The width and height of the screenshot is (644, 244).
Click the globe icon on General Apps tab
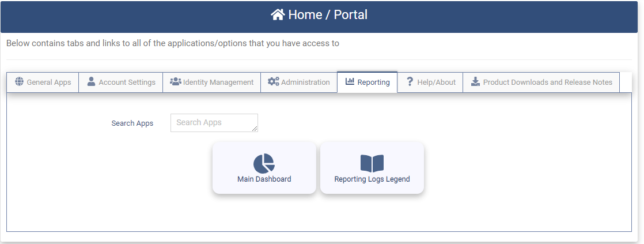19,82
